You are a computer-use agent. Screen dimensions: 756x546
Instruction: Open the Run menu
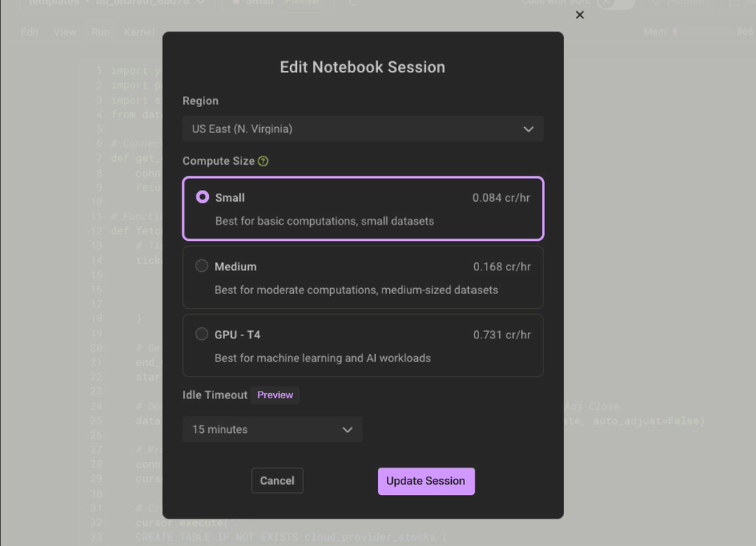(100, 32)
